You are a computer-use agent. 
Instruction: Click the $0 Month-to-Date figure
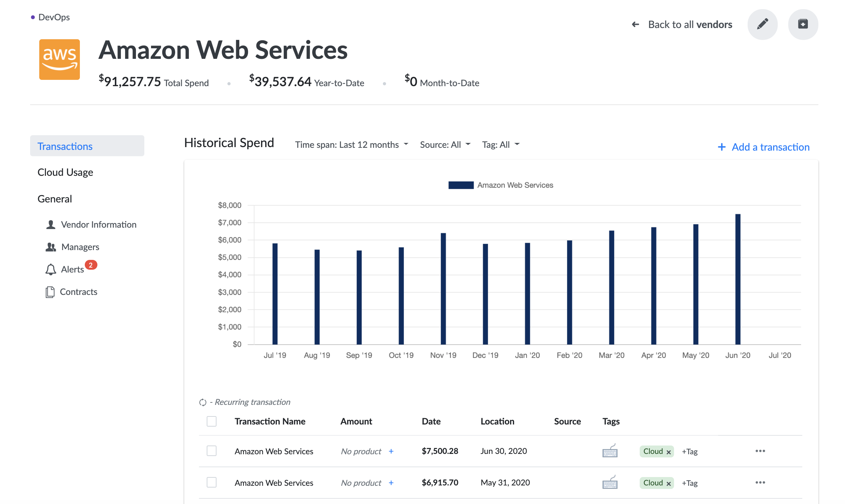[x=411, y=81]
